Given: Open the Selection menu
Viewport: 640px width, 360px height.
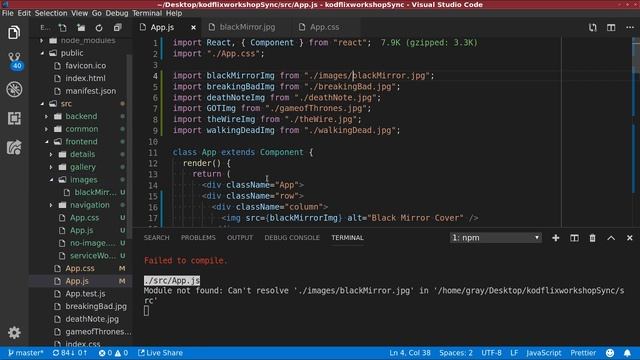Looking at the screenshot, I should (51, 13).
